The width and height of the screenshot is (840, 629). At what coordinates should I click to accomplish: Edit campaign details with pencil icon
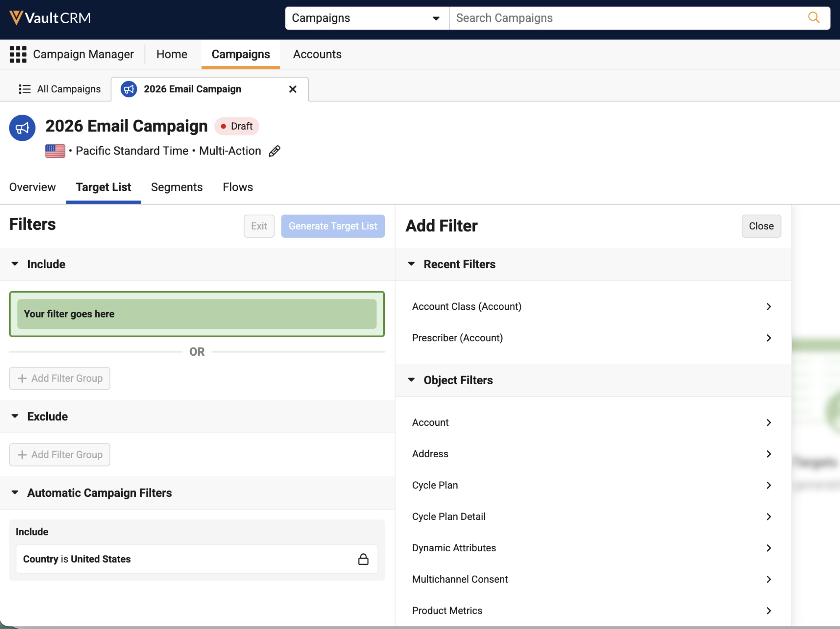pyautogui.click(x=274, y=151)
